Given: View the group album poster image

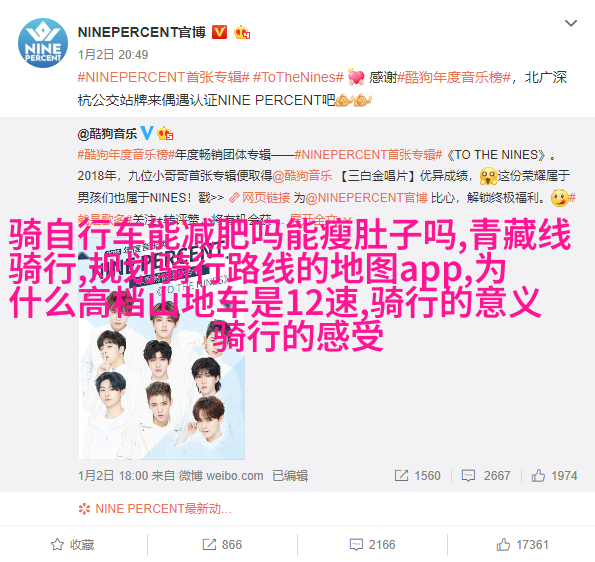Looking at the screenshot, I should (x=162, y=350).
